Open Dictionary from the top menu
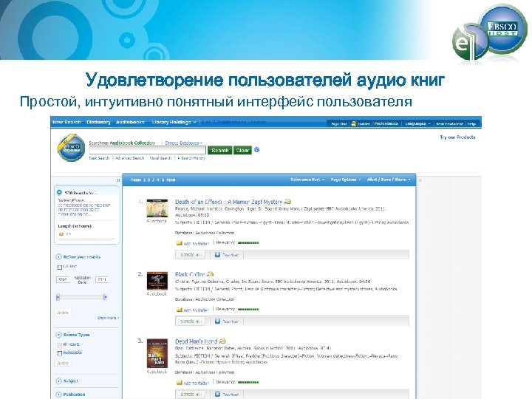This screenshot has width=532, height=399. pyautogui.click(x=98, y=122)
